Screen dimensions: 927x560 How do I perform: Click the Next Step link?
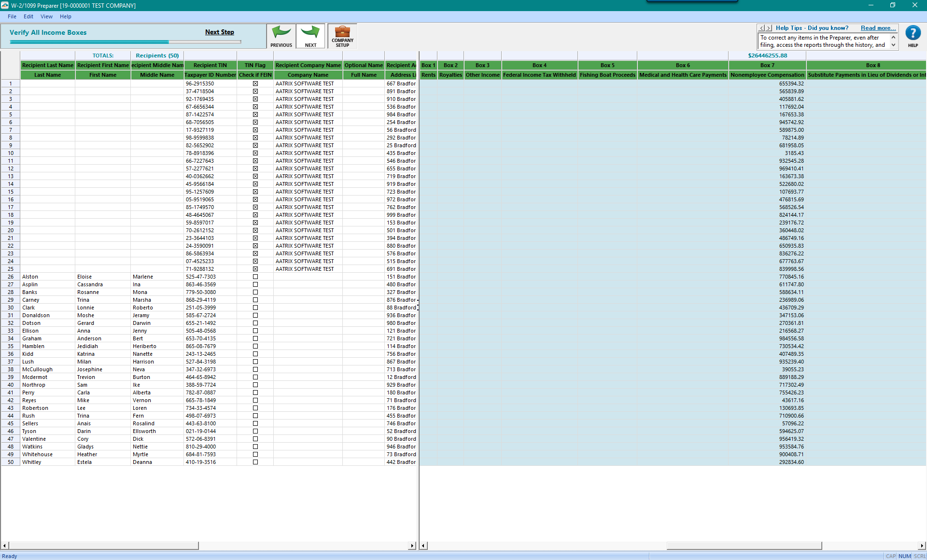coord(219,32)
